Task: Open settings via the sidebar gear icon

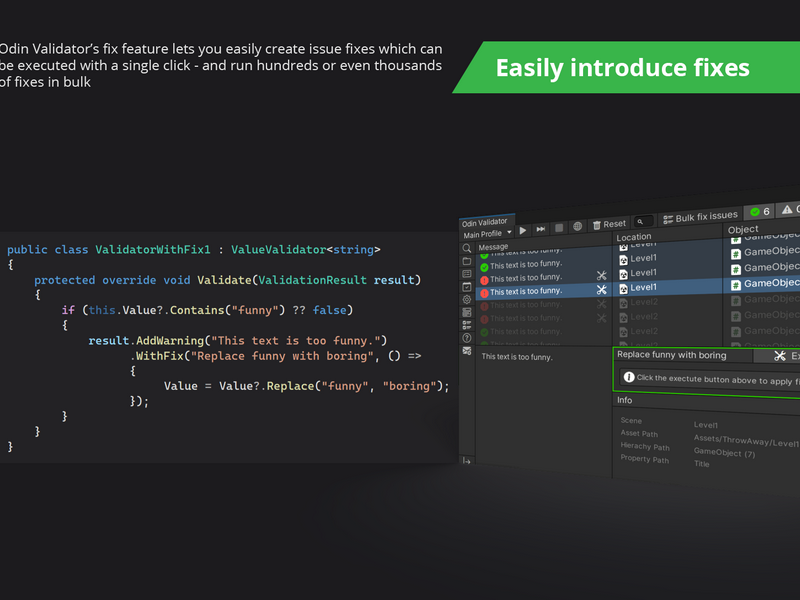Action: pos(467,299)
